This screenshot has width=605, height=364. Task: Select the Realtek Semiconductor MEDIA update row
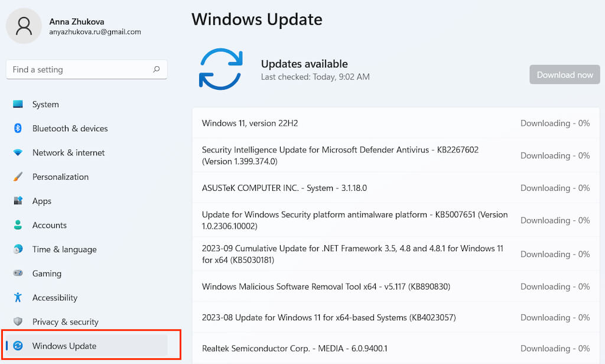(295, 349)
